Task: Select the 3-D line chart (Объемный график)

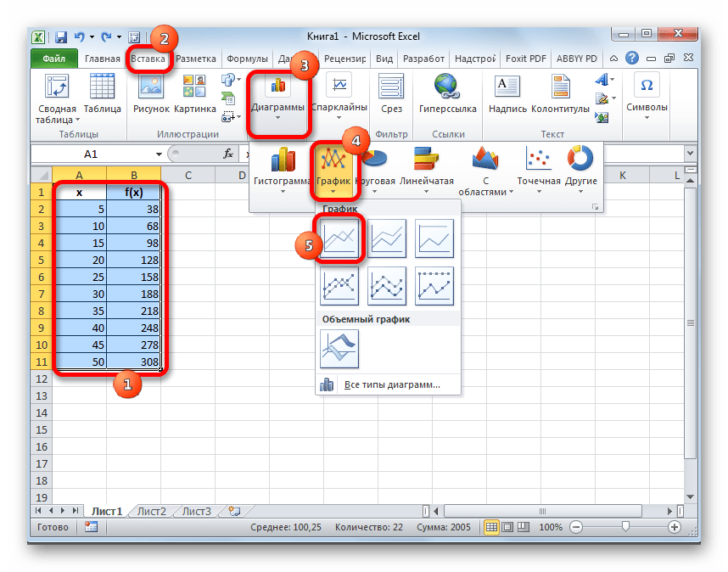Action: tap(339, 349)
